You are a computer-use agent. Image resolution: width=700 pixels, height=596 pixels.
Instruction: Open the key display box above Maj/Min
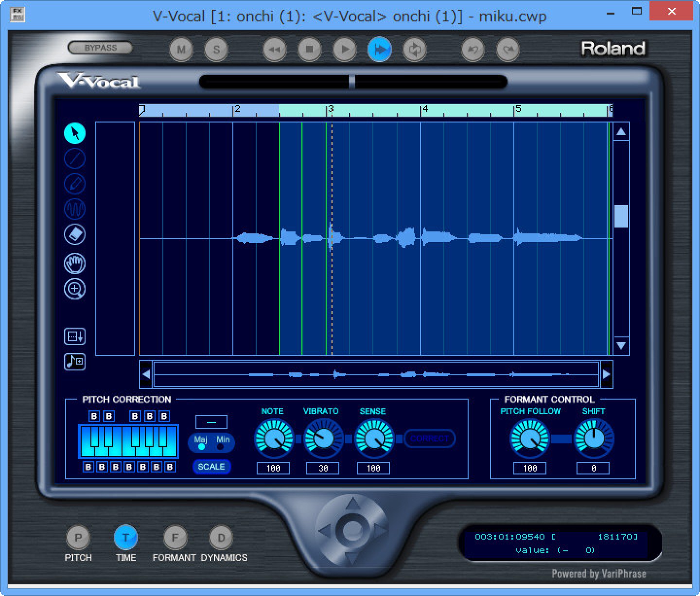pos(211,422)
